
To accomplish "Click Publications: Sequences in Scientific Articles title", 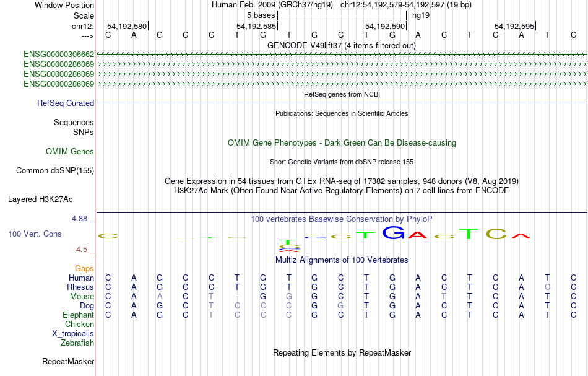I will (342, 114).
